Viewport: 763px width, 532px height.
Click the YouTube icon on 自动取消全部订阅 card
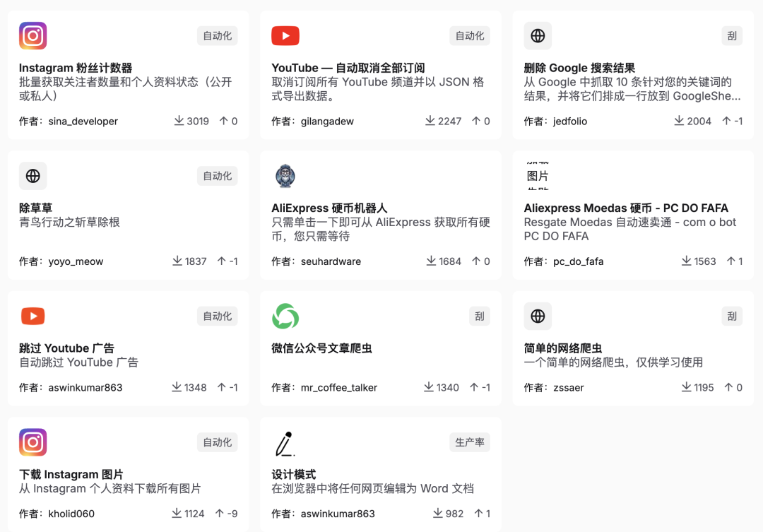tap(285, 35)
